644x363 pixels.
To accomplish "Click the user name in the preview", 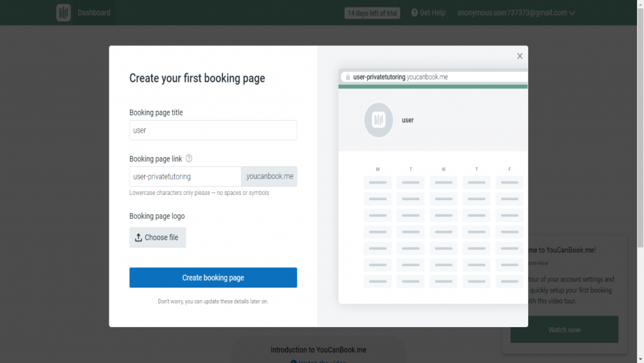I will 408,120.
